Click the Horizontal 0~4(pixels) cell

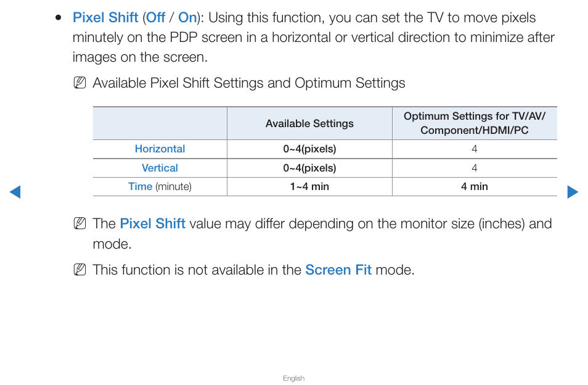point(309,149)
